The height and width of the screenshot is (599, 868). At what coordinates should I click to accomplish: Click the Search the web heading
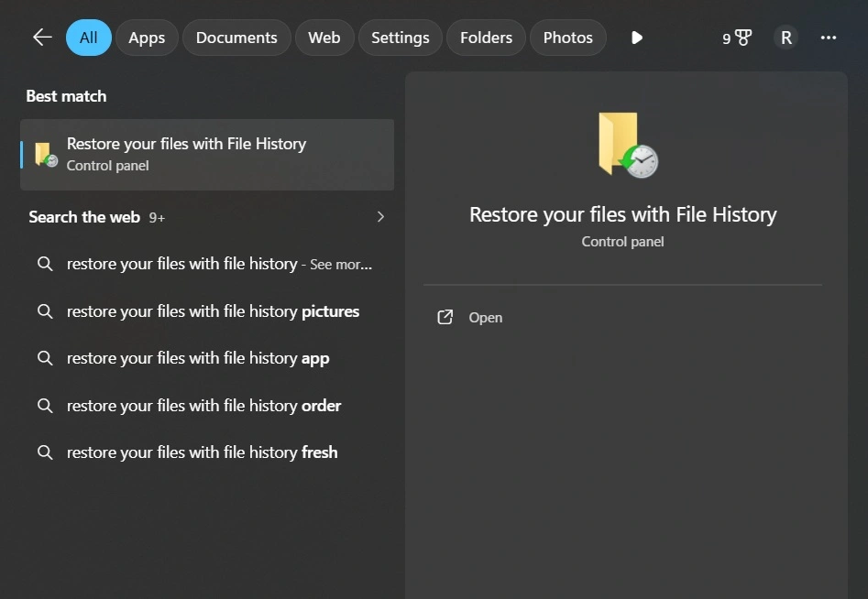tap(84, 217)
